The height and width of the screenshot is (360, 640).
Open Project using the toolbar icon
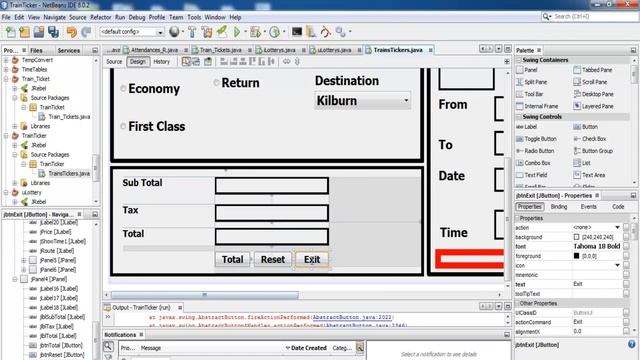point(39,32)
